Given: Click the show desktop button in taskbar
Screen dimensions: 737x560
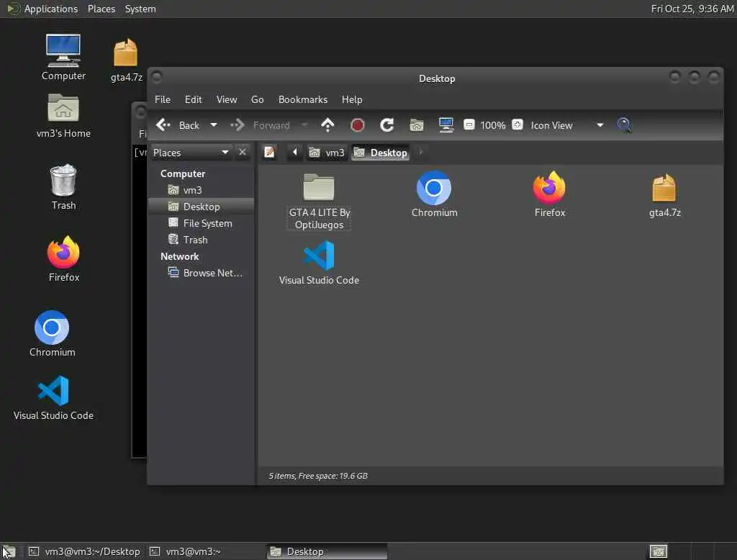Looking at the screenshot, I should pyautogui.click(x=9, y=551).
